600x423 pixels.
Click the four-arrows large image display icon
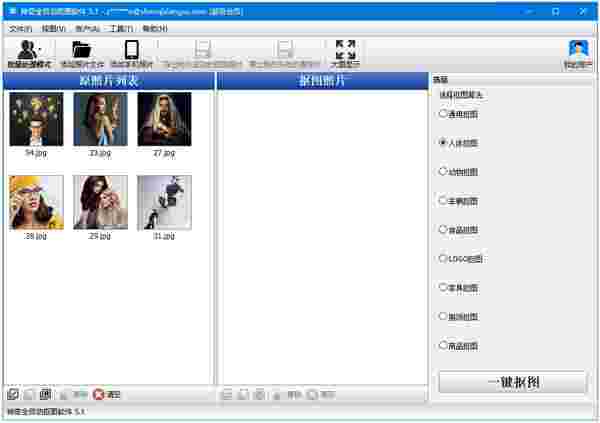click(346, 50)
